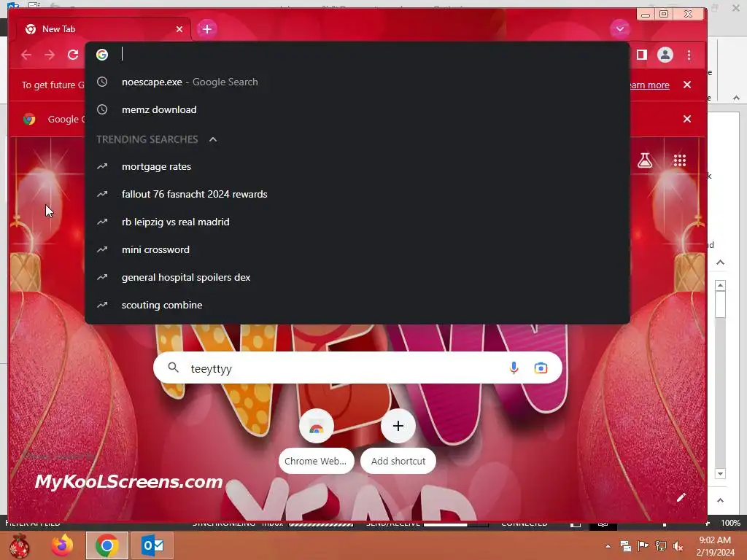747x560 pixels.
Task: Collapse the Trending Searches section
Action: tap(213, 139)
